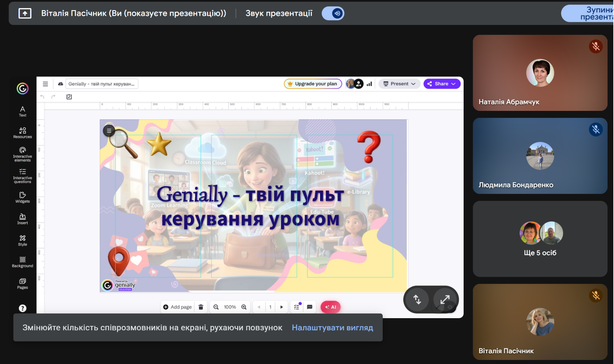Click the Налаштувати вигляд link

point(332,328)
